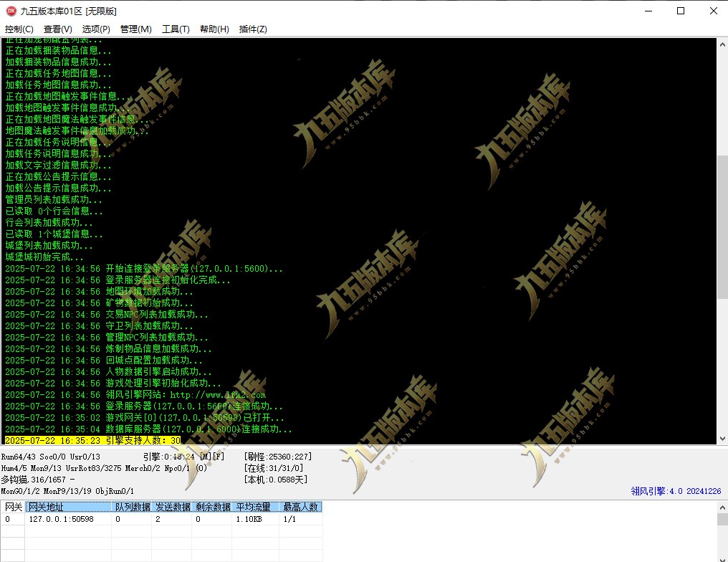
Task: Click log line 回城点配置加载成功
Action: coord(103,360)
